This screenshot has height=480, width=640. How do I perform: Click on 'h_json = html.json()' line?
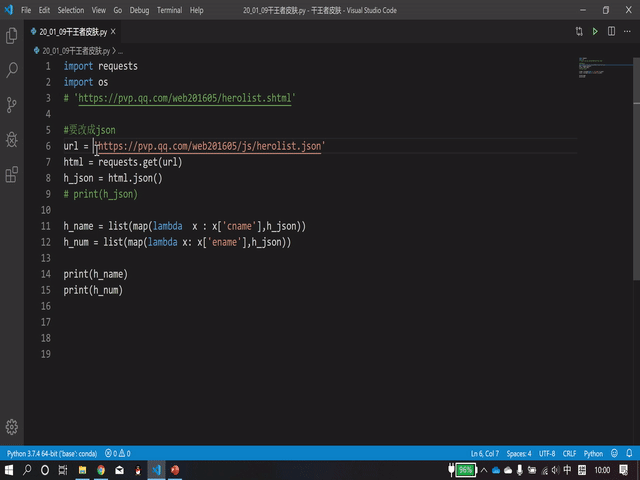coord(113,178)
